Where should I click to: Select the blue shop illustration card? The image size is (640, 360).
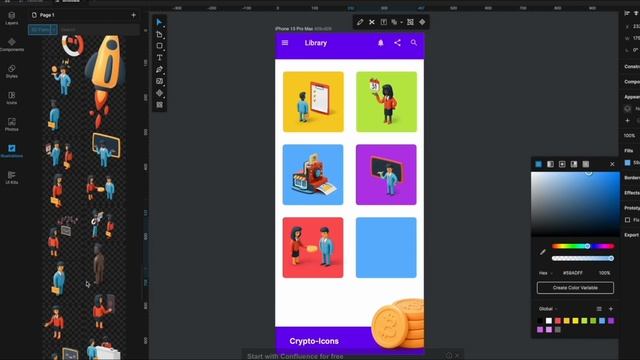pos(313,175)
